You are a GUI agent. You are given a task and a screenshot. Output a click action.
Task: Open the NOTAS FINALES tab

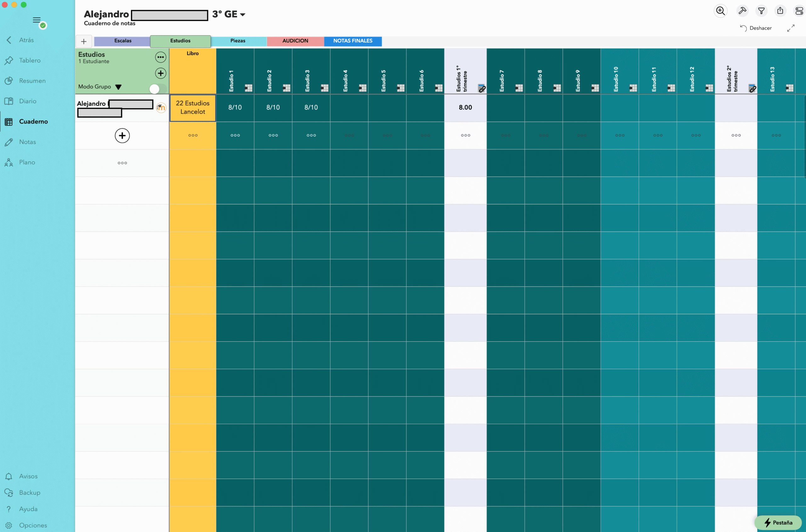tap(352, 41)
